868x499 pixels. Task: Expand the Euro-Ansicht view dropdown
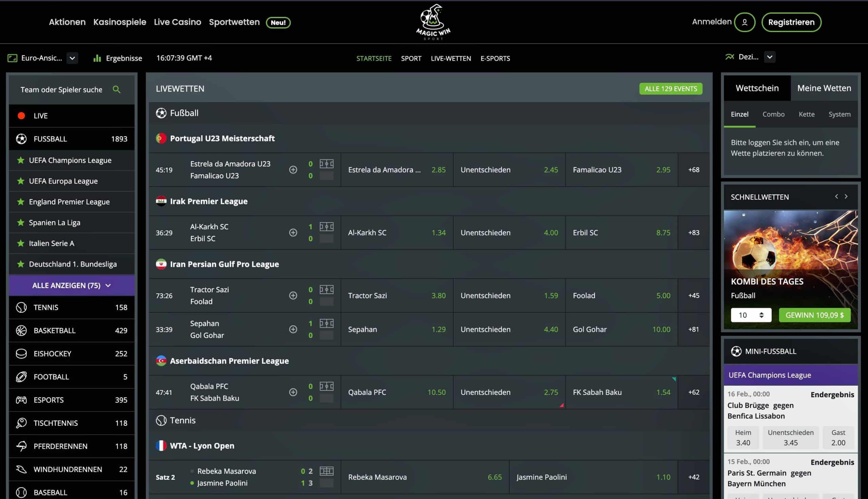[x=72, y=58]
